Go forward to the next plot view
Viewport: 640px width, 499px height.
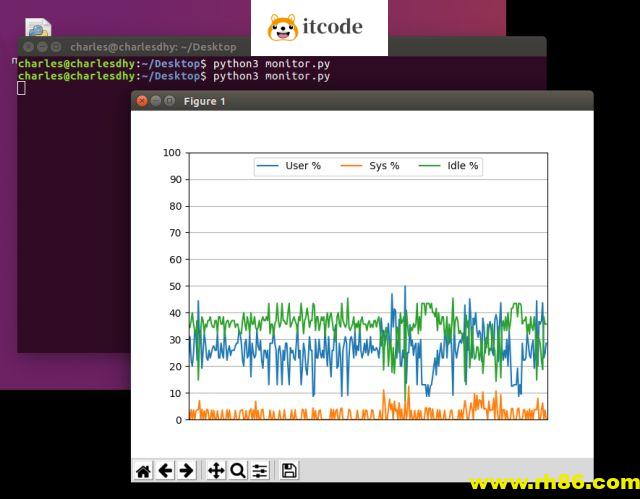click(186, 470)
